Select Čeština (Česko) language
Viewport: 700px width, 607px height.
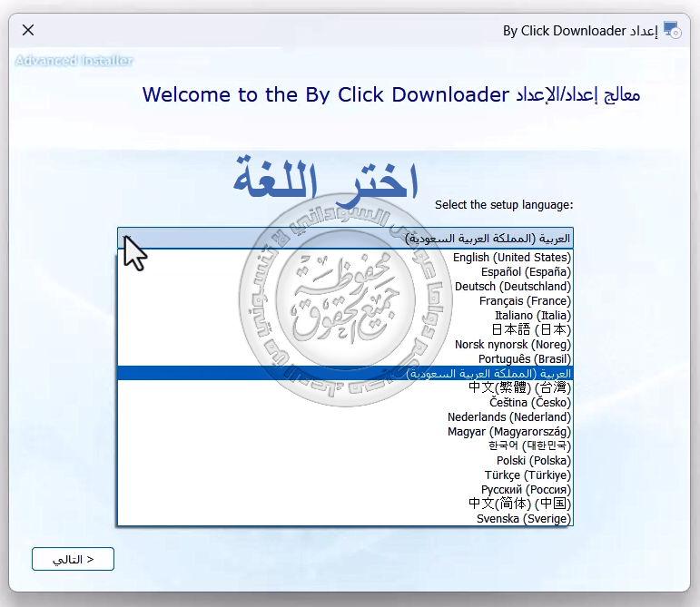[x=530, y=403]
